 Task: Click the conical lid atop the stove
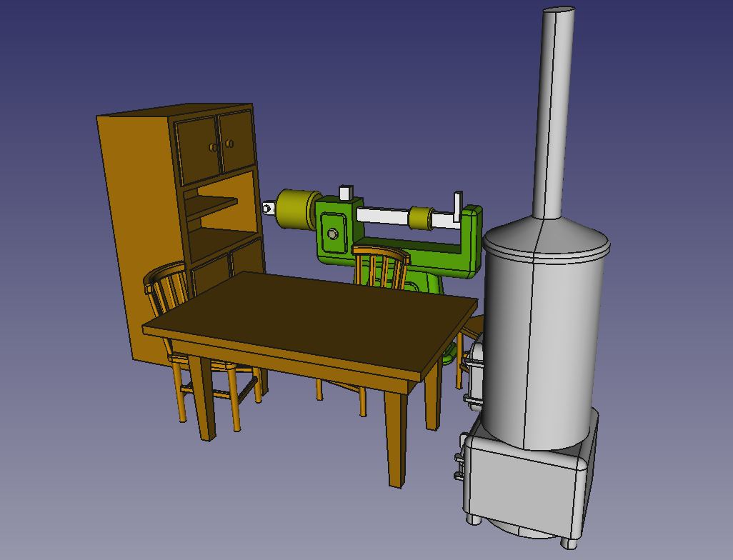(547, 232)
